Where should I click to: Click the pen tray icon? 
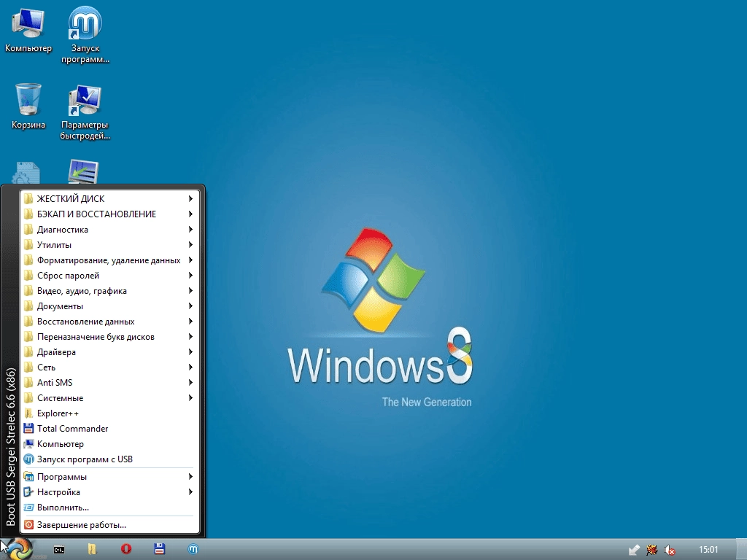(x=634, y=550)
